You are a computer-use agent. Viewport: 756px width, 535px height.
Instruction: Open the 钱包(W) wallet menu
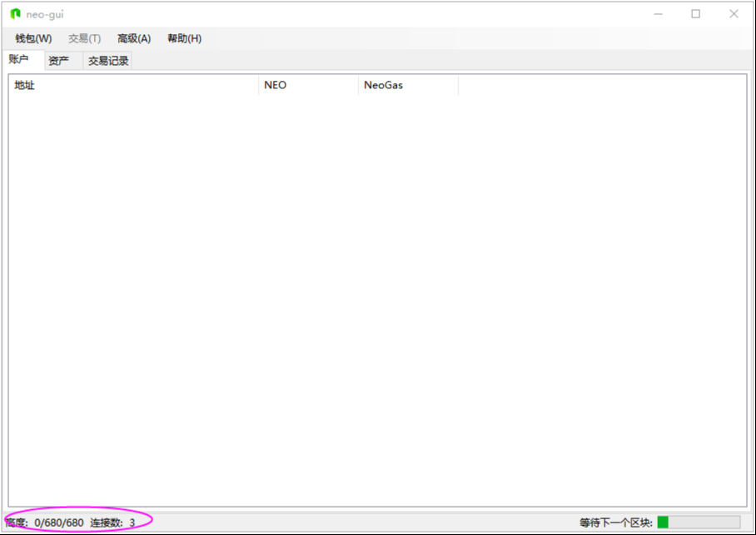[33, 38]
